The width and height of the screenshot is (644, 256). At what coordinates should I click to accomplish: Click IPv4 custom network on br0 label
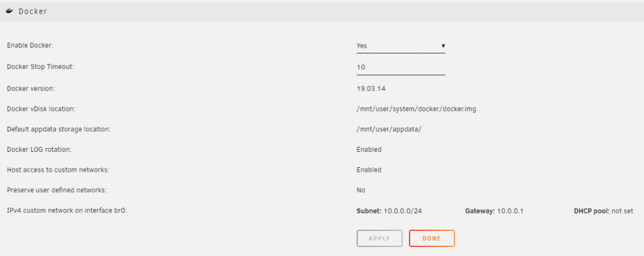coord(66,211)
